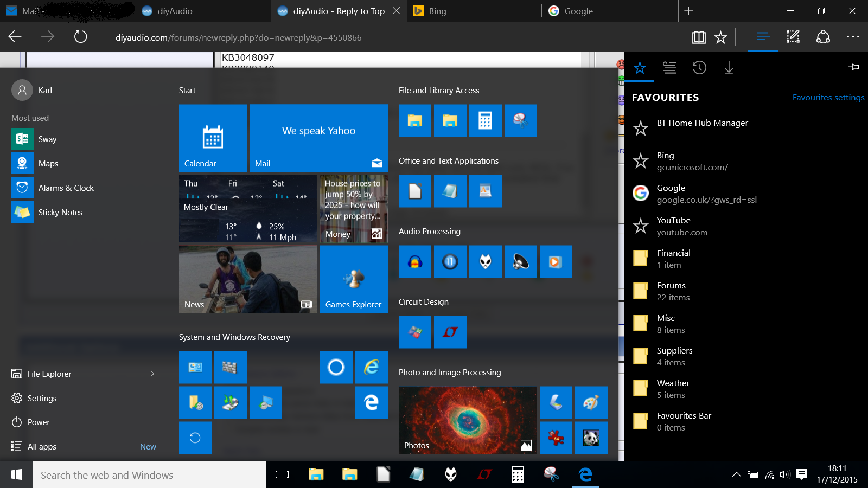Click Search the web and Windows box
This screenshot has width=868, height=488.
tap(149, 475)
